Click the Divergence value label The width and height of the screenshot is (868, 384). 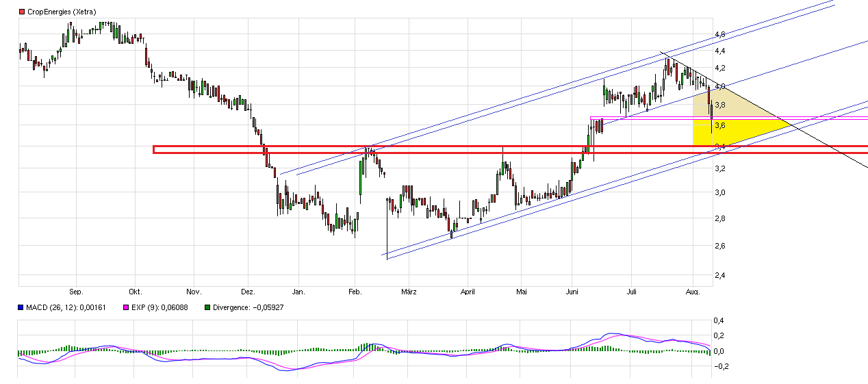[x=247, y=307]
